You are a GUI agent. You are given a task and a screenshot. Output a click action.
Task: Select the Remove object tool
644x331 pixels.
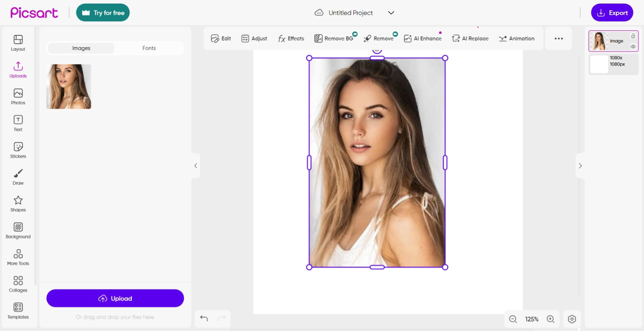(x=379, y=38)
